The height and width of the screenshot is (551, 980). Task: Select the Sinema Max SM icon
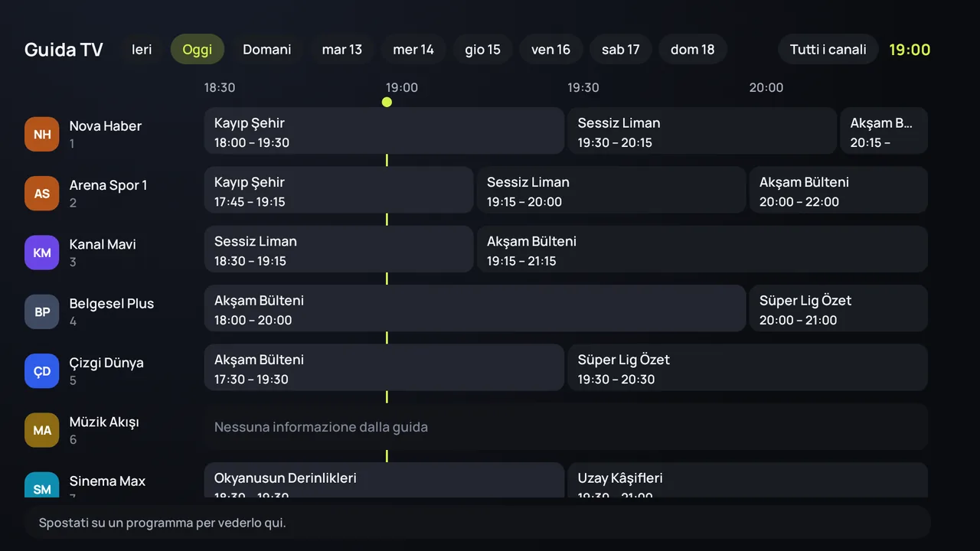pyautogui.click(x=41, y=485)
